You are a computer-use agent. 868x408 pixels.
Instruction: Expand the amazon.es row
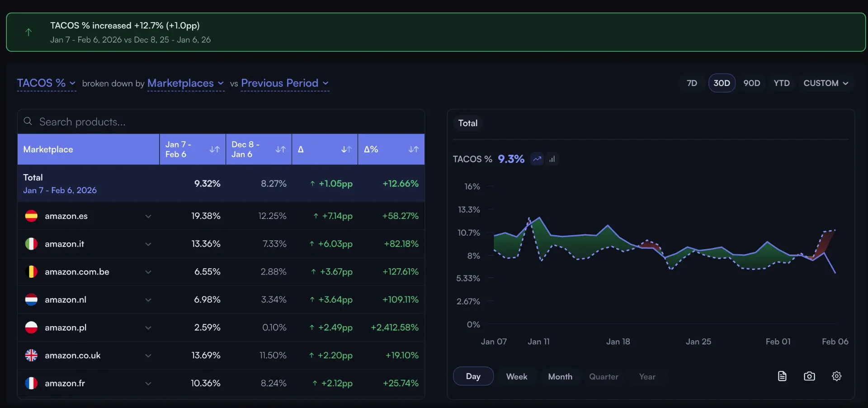(x=148, y=216)
